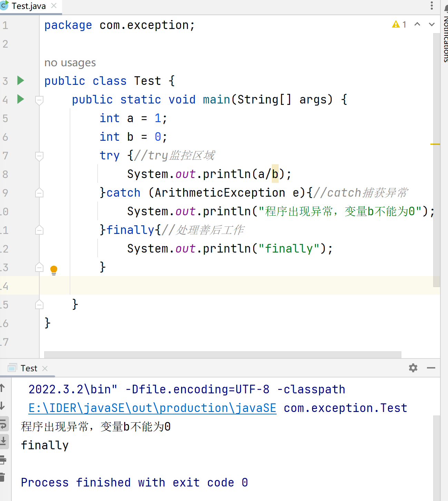Fold the finally block at its gutter marker
This screenshot has height=501, width=448.
point(39,230)
